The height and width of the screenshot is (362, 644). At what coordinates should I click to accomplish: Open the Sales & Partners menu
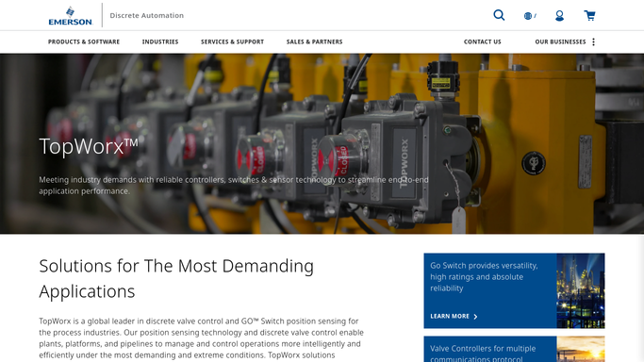pyautogui.click(x=314, y=41)
